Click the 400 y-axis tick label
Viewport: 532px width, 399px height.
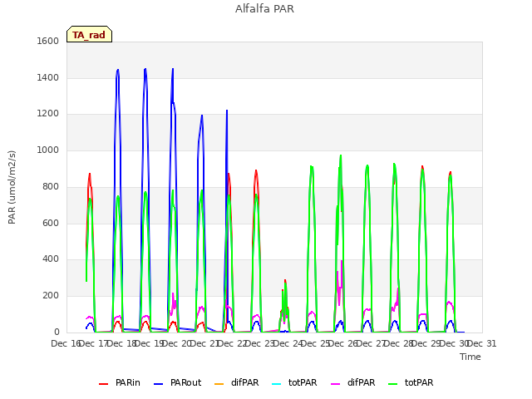point(51,259)
